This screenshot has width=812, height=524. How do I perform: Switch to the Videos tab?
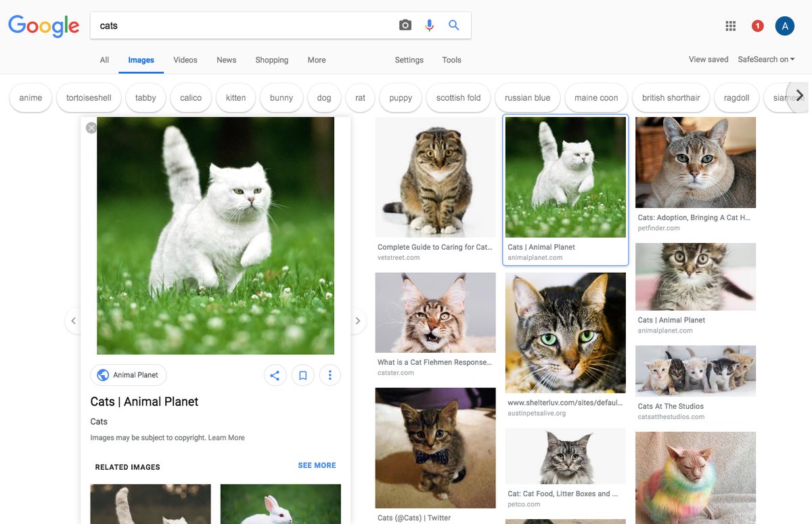pyautogui.click(x=185, y=60)
